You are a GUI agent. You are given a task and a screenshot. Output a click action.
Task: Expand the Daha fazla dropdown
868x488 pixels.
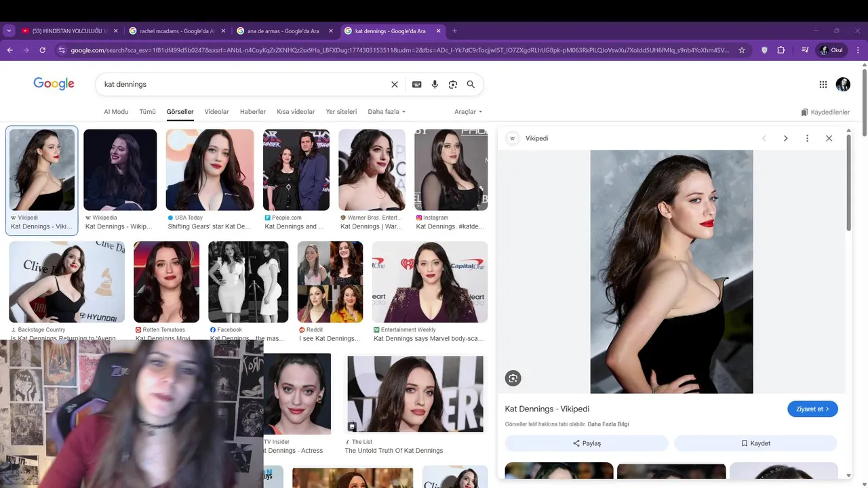tap(387, 112)
